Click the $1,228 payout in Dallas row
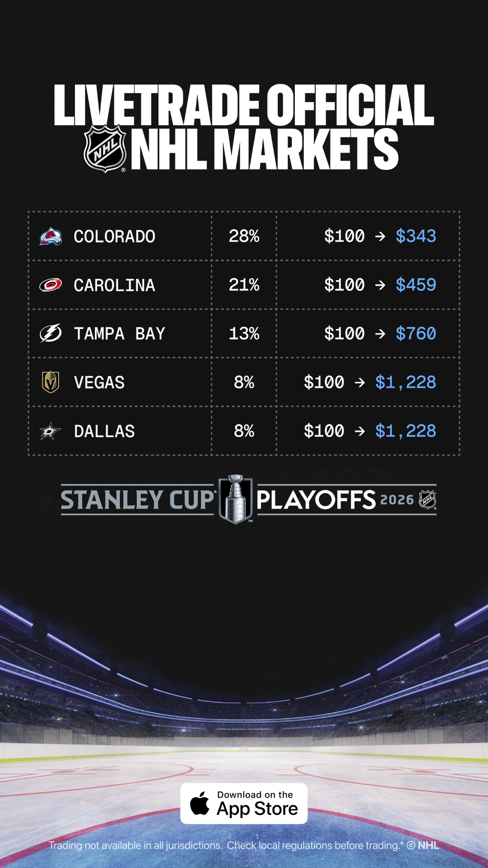Screen dimensions: 488x868 pyautogui.click(x=405, y=431)
